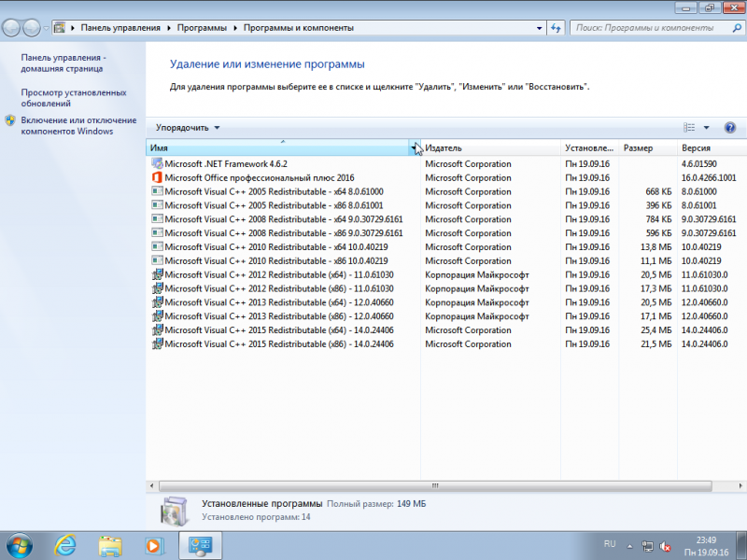Open Включение или отключение компонентов Windows
This screenshot has height=560, width=747.
[78, 126]
